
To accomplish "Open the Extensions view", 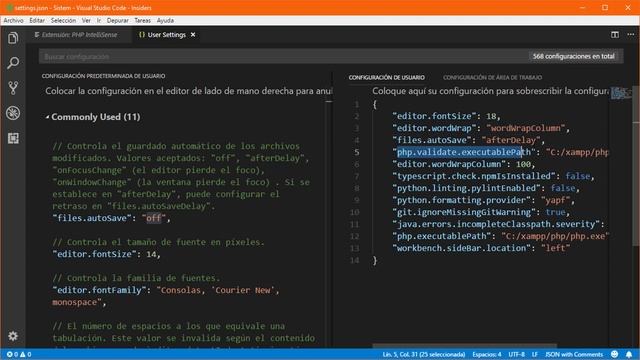I will (13, 138).
